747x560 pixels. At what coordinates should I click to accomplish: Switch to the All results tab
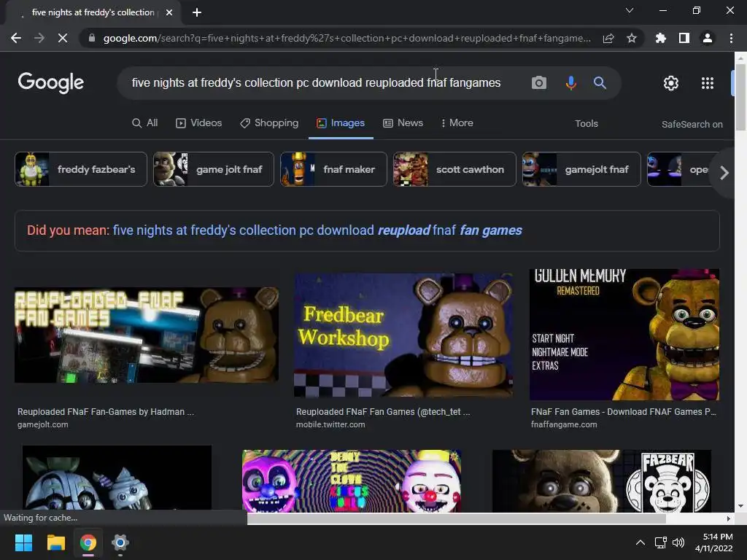(x=145, y=122)
